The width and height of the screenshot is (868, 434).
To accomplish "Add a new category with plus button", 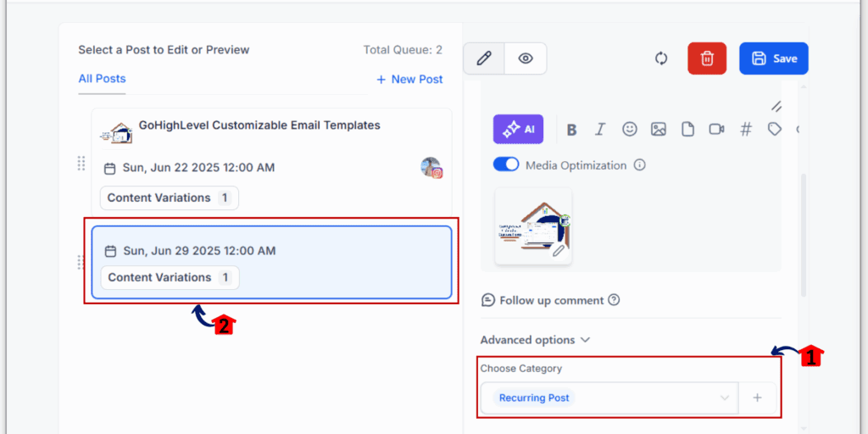I will pos(757,398).
